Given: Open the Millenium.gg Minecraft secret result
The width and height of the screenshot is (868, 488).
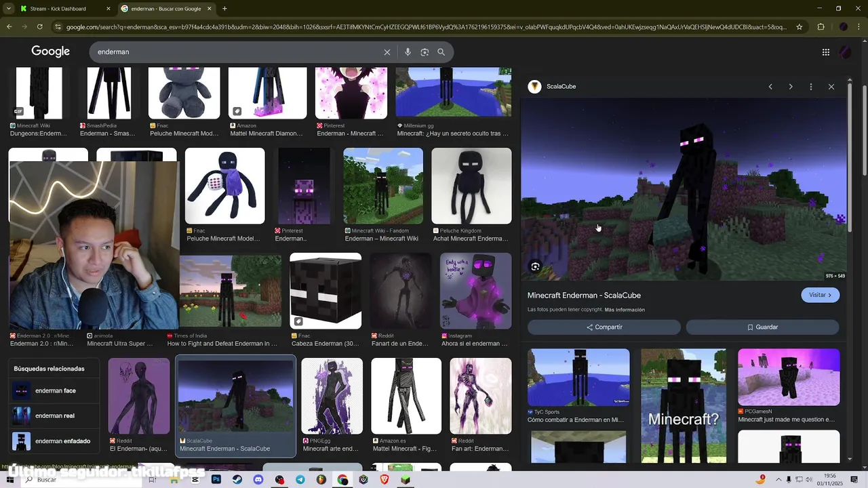Looking at the screenshot, I should (453, 93).
